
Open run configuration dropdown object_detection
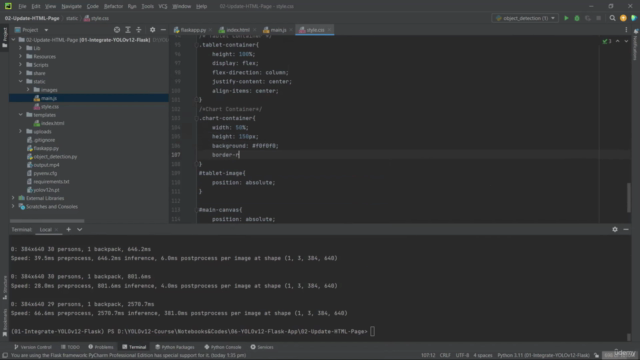click(525, 18)
